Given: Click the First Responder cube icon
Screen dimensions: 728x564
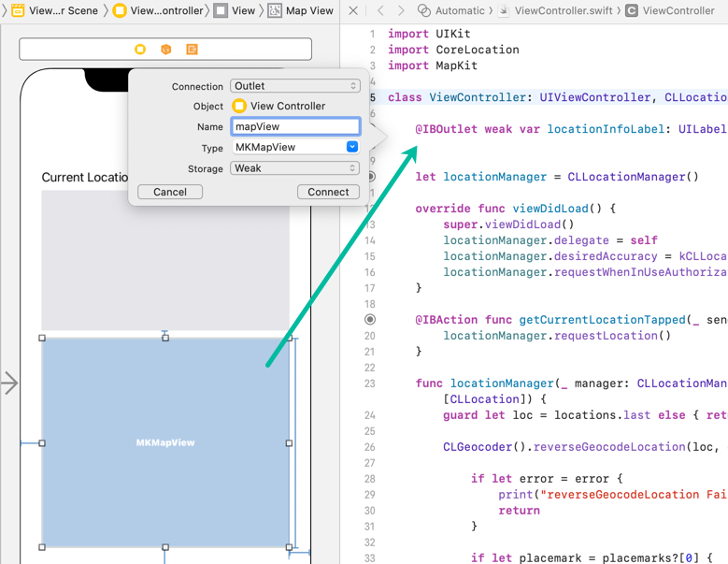Looking at the screenshot, I should pyautogui.click(x=166, y=50).
